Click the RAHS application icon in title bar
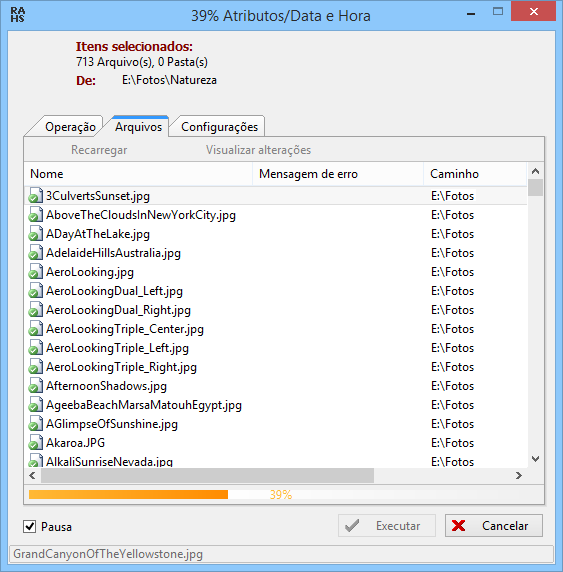The width and height of the screenshot is (563, 572). tap(18, 15)
